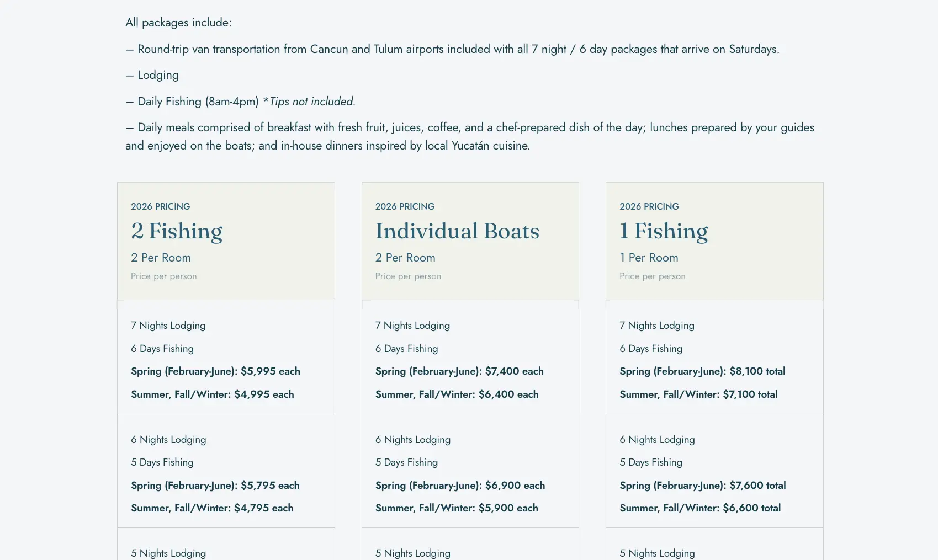Click Spring $7,400 each price text
Screen dimensions: 938x560
(x=459, y=371)
